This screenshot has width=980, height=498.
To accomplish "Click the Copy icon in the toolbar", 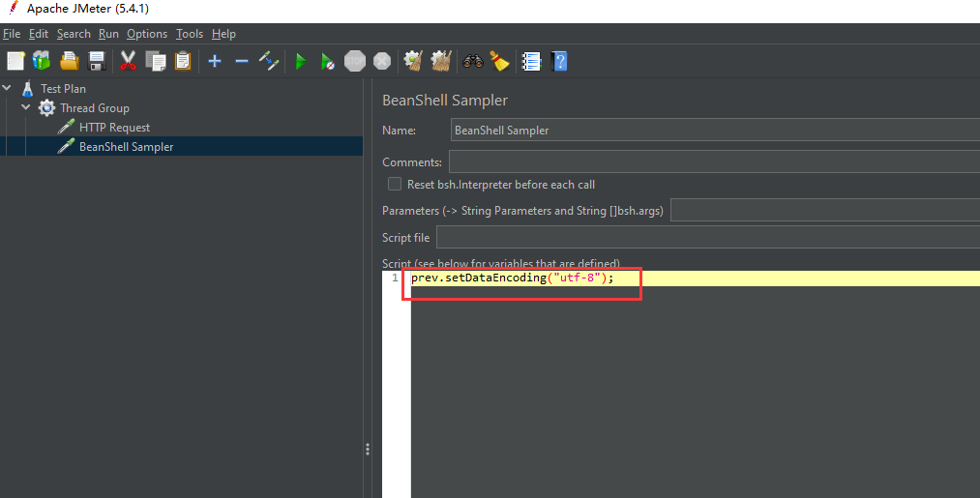I will pos(155,61).
